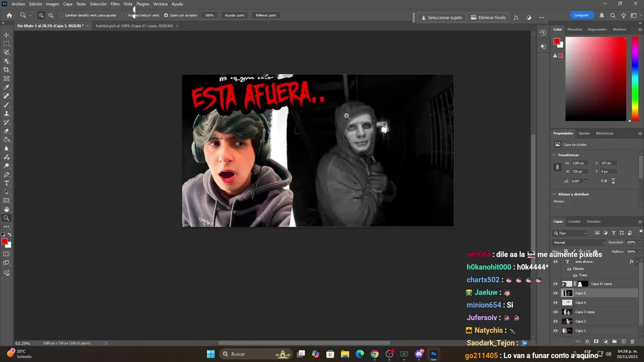Hide the Capa 2 layer
This screenshot has height=362, width=644.
(x=555, y=321)
